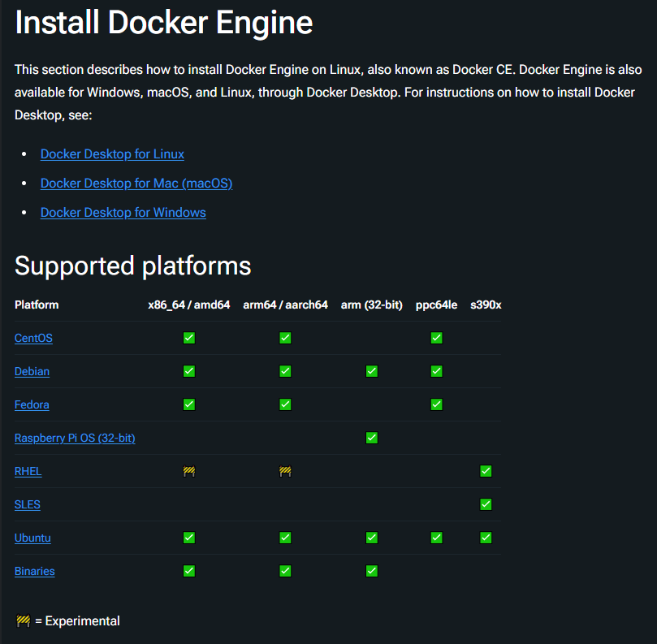Click Binaries arm64 / aarch64 checkmark icon

(285, 571)
